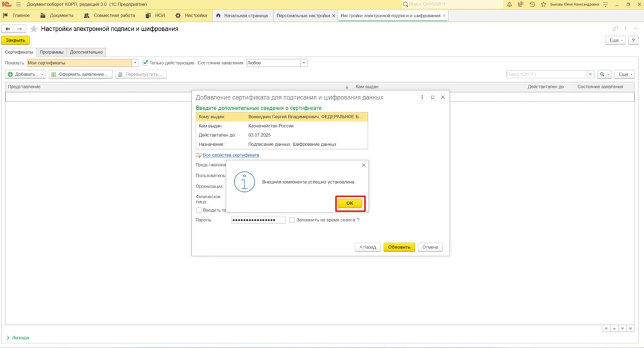Open the Совместная работа section
This screenshot has width=644, height=348.
pos(109,15)
